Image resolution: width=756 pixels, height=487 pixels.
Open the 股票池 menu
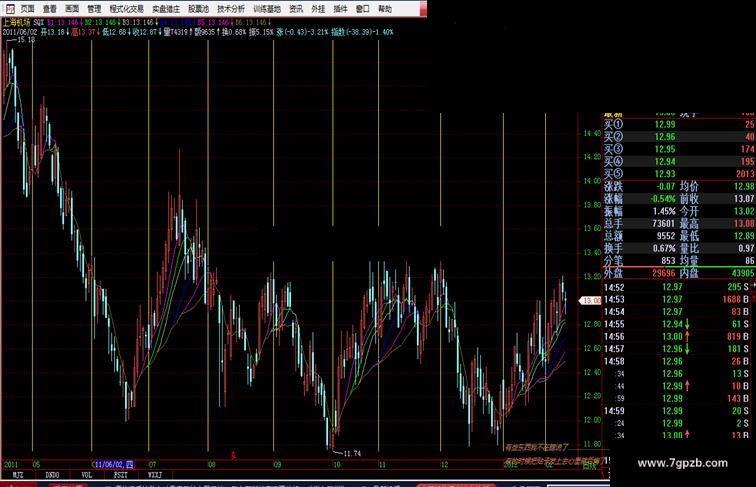(198, 9)
